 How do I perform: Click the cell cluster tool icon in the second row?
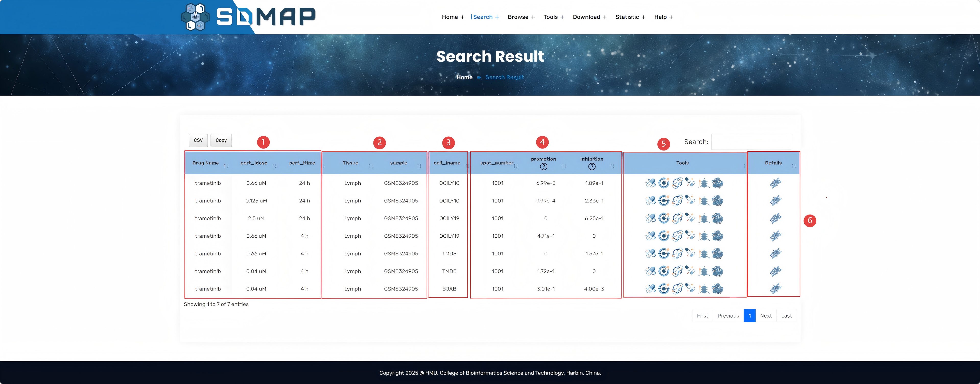pos(717,201)
